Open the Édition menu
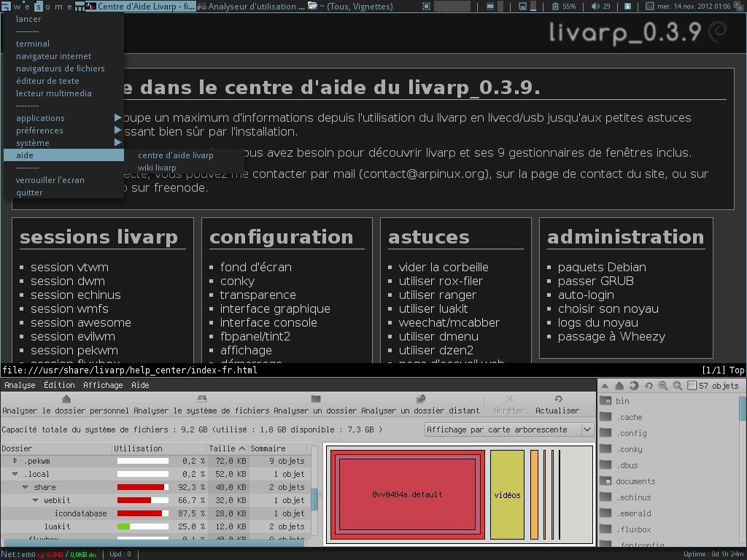 click(59, 385)
